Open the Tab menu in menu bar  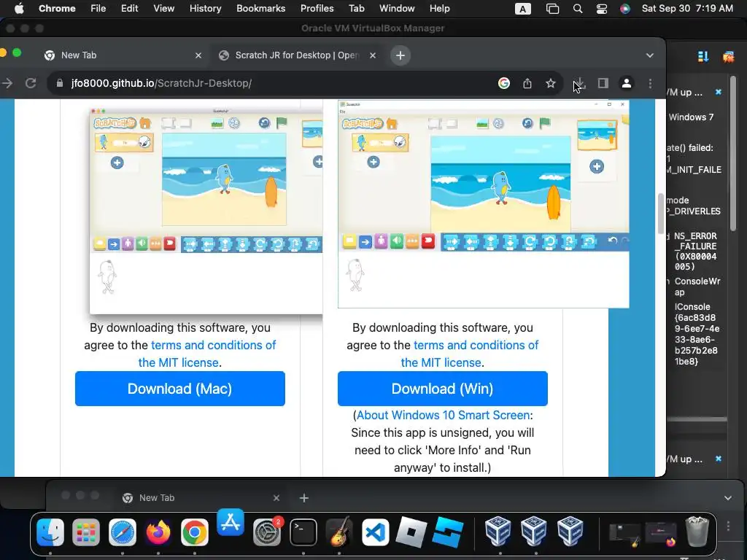click(356, 8)
